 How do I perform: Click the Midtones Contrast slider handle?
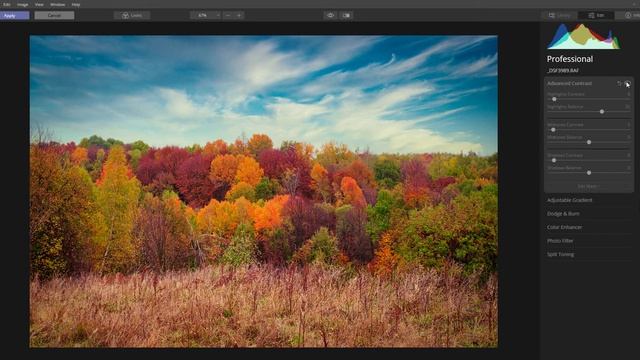(x=553, y=130)
